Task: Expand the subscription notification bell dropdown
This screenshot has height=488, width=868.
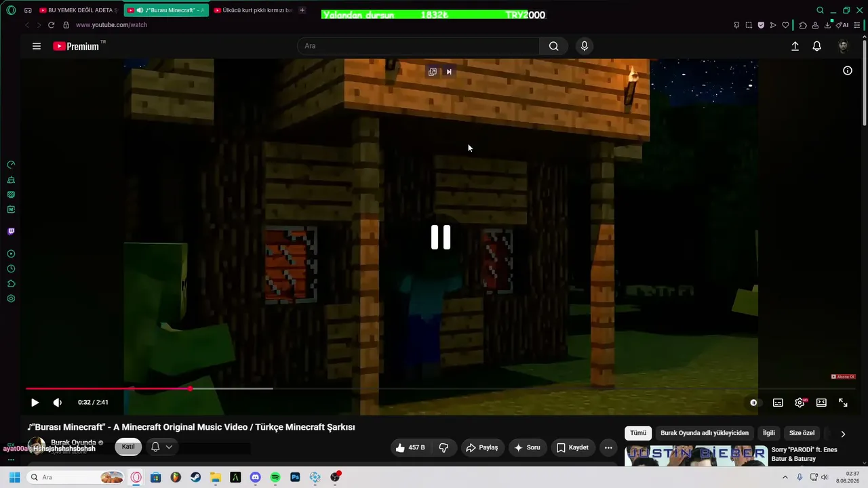Action: pyautogui.click(x=161, y=447)
